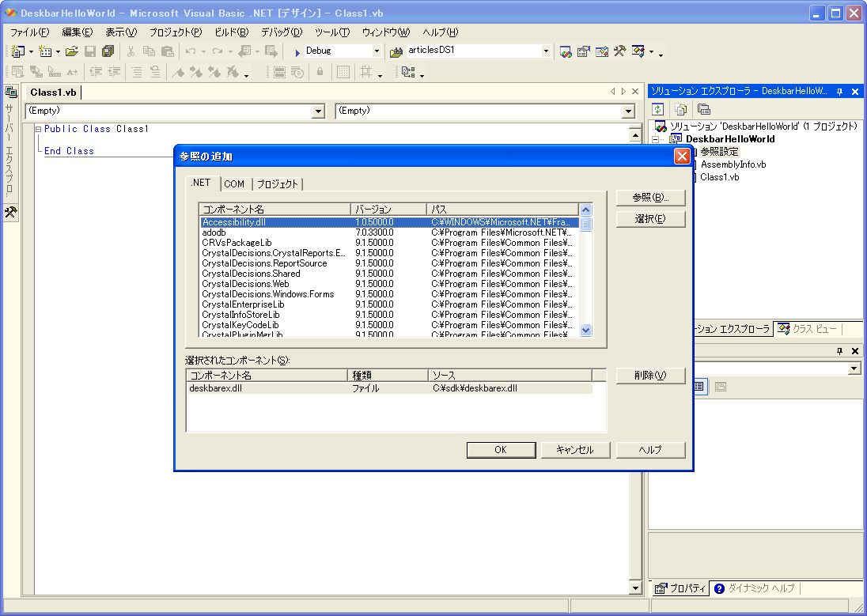Open the 編集(E) menu

(78, 32)
